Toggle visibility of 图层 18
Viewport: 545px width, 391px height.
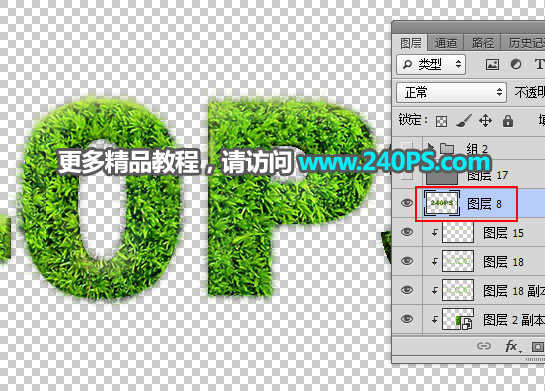(406, 261)
